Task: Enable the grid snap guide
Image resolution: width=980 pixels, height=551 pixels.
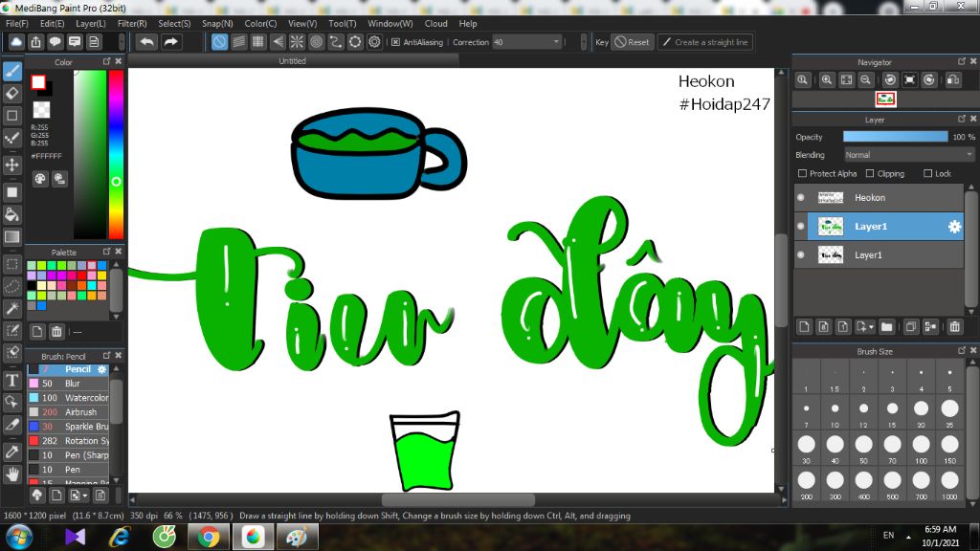Action: [x=258, y=42]
